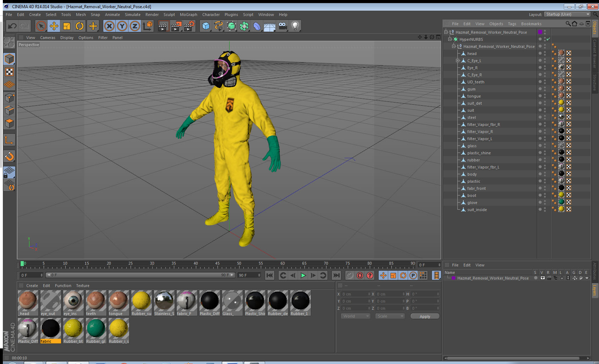Open material manager Function menu
The height and width of the screenshot is (364, 599).
[63, 286]
